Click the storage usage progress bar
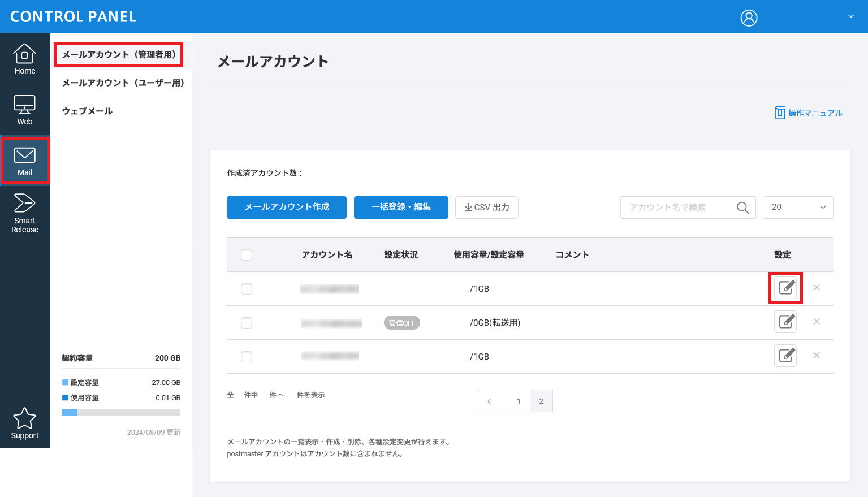868x497 pixels. (121, 412)
